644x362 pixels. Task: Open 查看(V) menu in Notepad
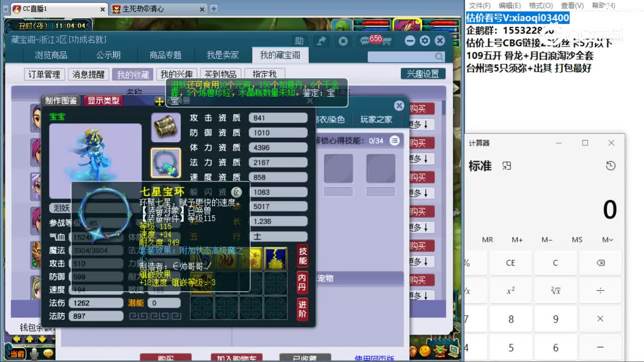coord(572,6)
